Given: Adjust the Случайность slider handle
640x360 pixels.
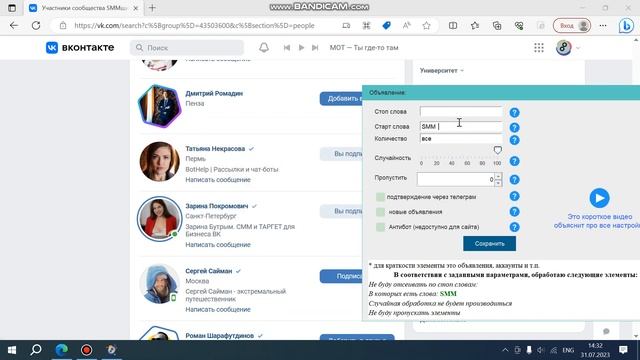Looking at the screenshot, I should 498,150.
